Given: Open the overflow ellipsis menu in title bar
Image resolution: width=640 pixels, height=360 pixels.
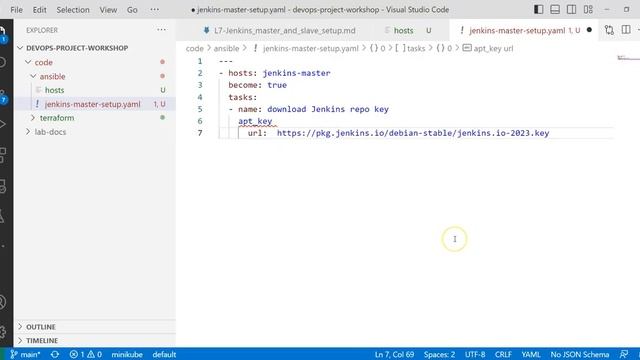Looking at the screenshot, I should click(154, 9).
